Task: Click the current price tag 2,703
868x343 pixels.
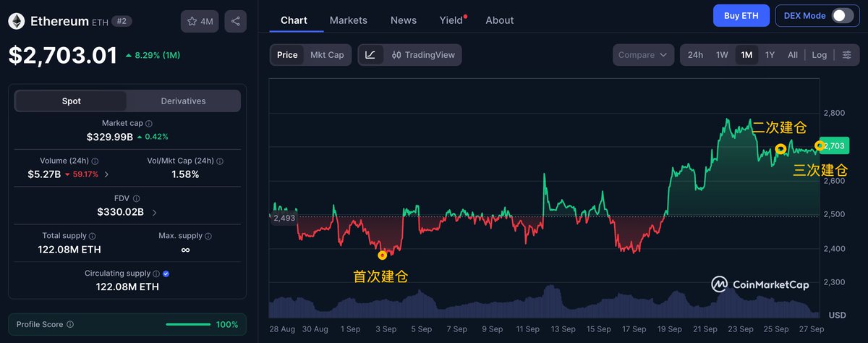Action: 834,145
